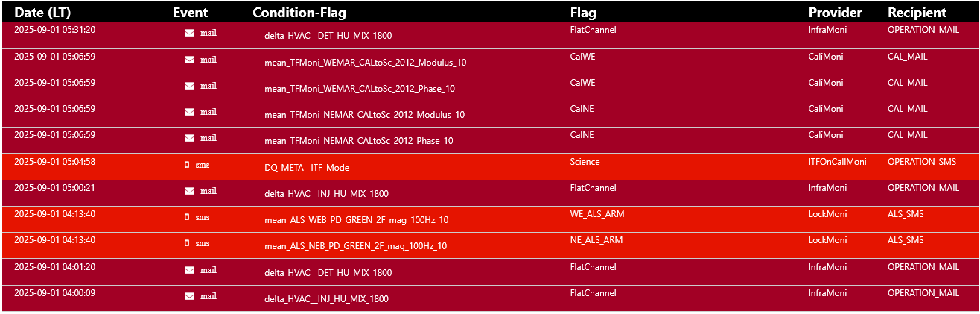Image resolution: width=980 pixels, height=314 pixels.
Task: Click the mail icon in the 05:31:20 row
Action: pyautogui.click(x=189, y=33)
